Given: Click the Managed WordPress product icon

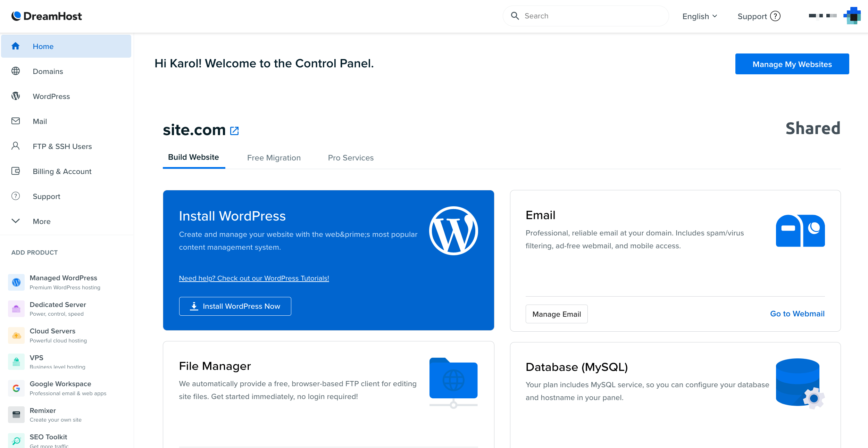Looking at the screenshot, I should coord(16,282).
